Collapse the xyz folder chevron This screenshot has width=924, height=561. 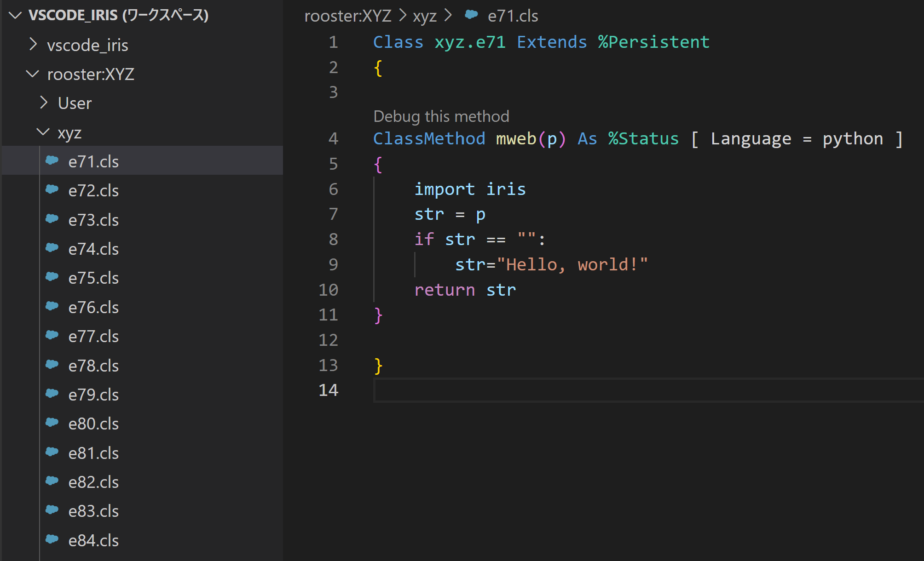(x=43, y=132)
